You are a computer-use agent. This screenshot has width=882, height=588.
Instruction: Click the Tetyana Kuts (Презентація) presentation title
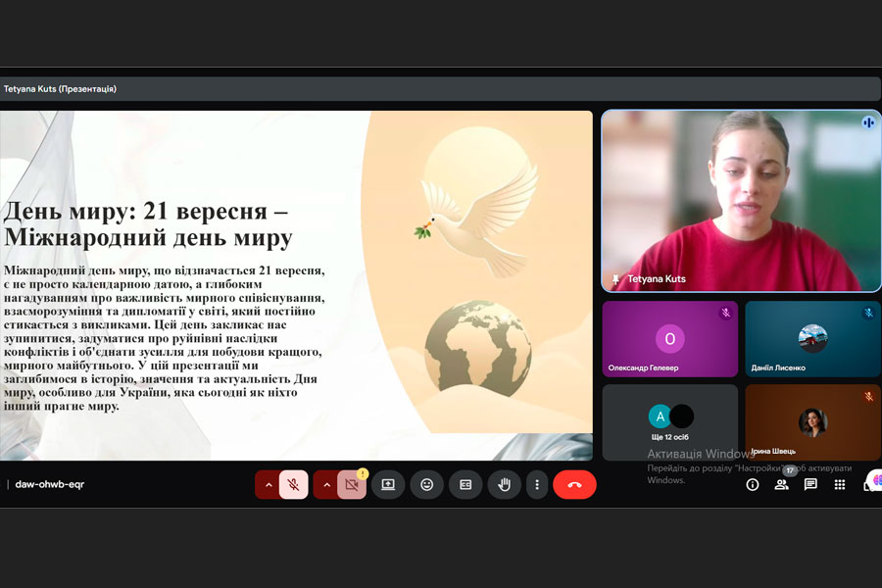coord(60,89)
